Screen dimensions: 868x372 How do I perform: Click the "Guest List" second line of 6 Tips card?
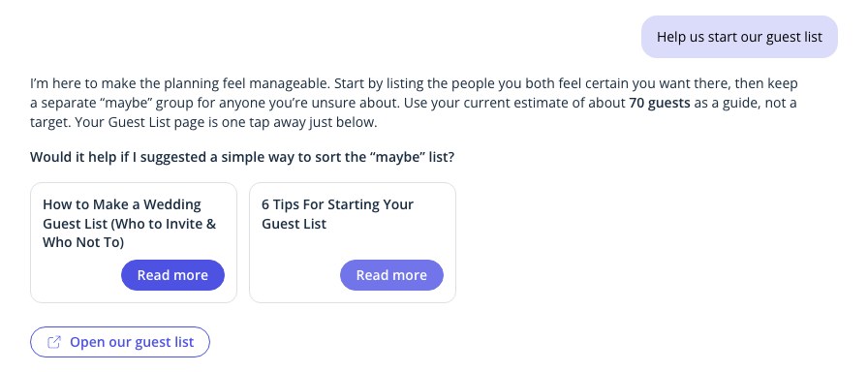294,224
